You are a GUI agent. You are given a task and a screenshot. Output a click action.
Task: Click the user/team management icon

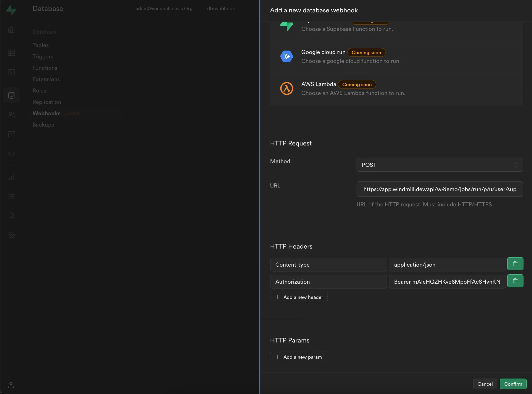pyautogui.click(x=11, y=115)
